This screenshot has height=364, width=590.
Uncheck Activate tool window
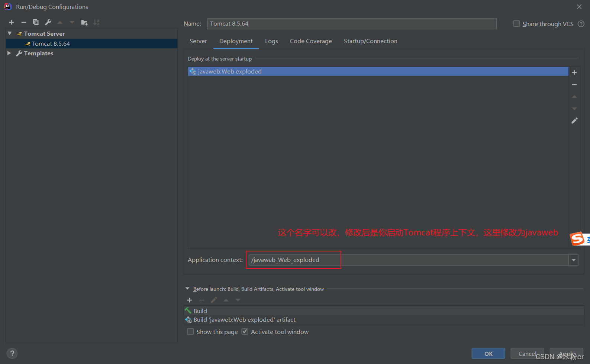pyautogui.click(x=245, y=331)
